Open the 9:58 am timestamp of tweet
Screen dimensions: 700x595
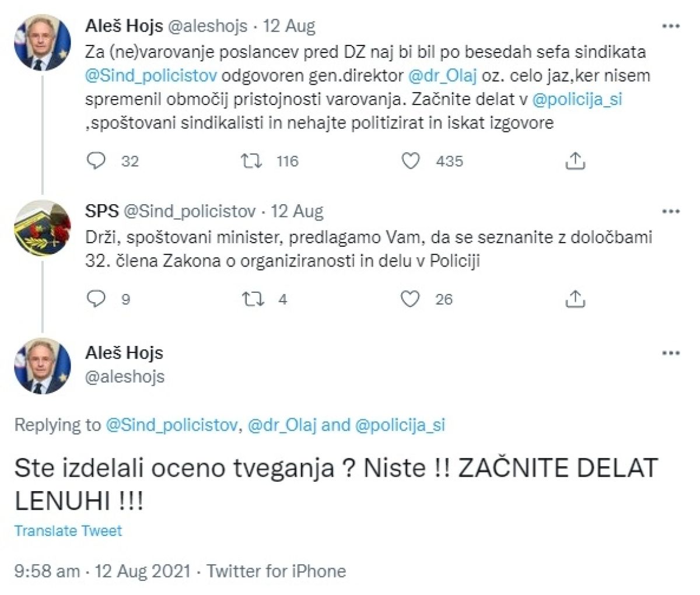pos(47,570)
